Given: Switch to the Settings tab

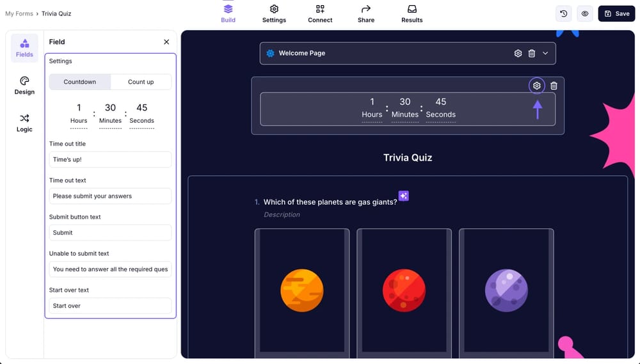Looking at the screenshot, I should coord(274,13).
